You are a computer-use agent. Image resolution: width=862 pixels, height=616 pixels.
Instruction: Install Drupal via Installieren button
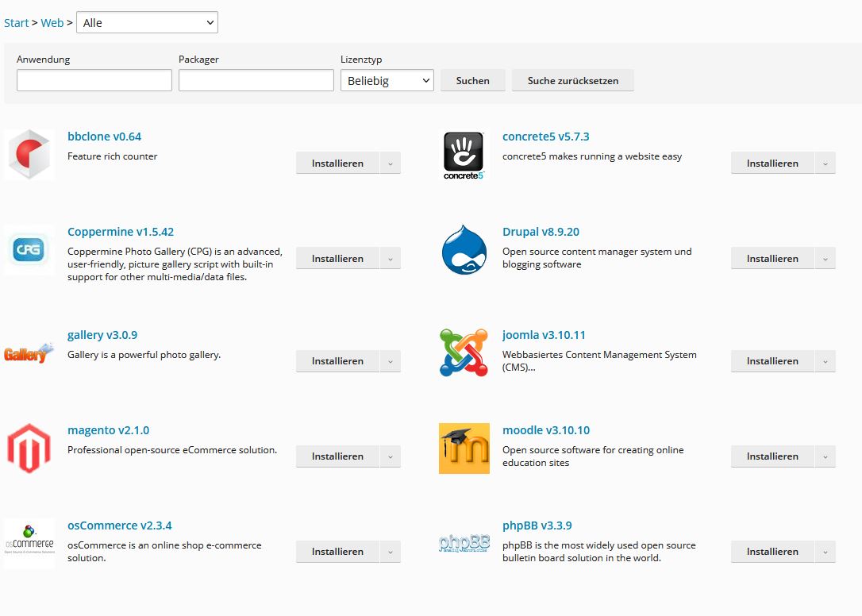pos(772,259)
